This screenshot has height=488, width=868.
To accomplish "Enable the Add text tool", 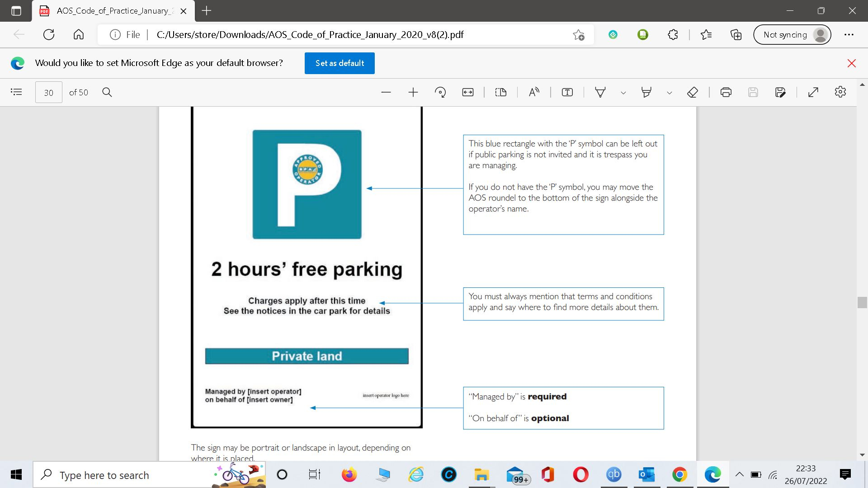I will [x=567, y=92].
